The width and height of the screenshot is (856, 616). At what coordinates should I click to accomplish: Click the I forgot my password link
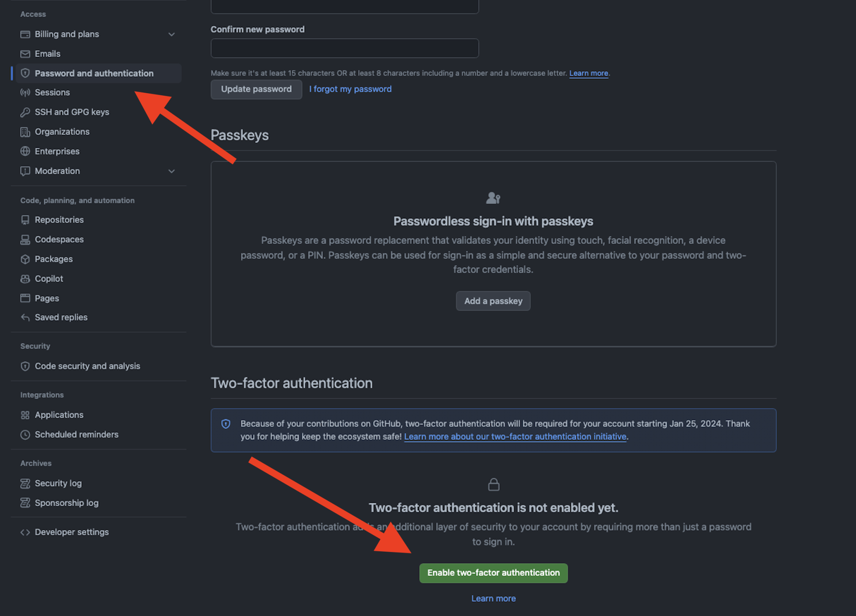pyautogui.click(x=350, y=89)
